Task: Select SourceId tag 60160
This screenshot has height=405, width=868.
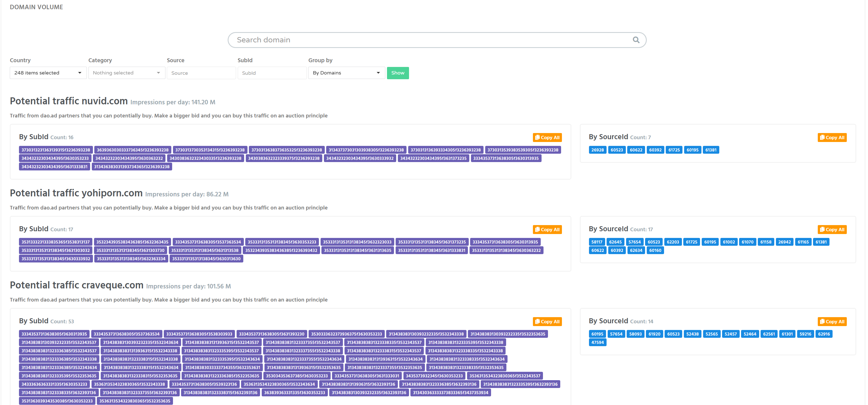Action: tap(655, 250)
